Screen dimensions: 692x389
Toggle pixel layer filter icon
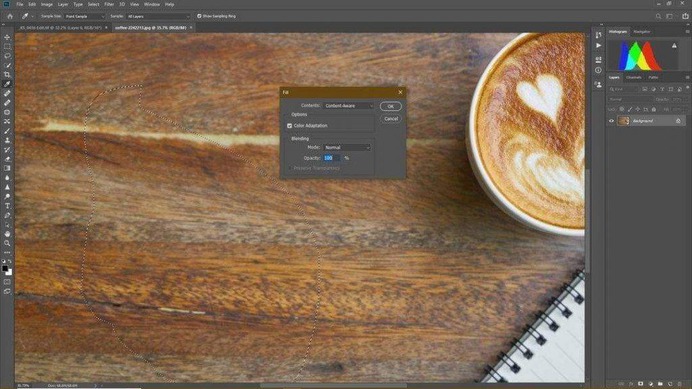[x=645, y=89]
